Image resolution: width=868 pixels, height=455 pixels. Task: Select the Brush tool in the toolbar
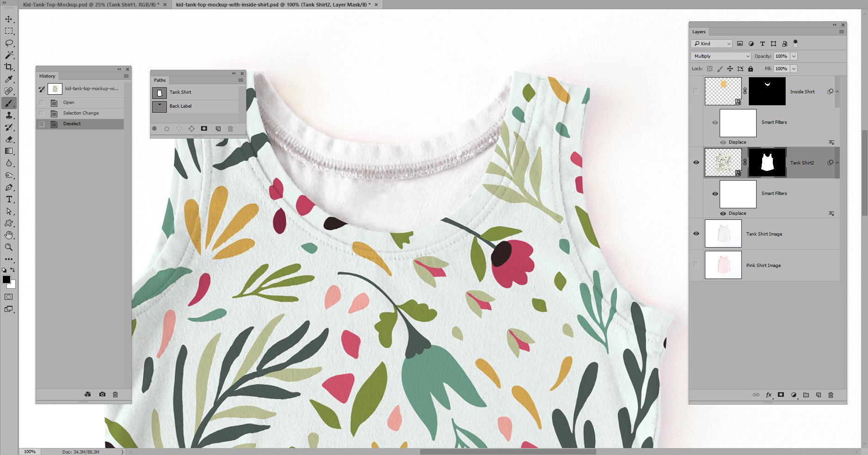coord(9,103)
